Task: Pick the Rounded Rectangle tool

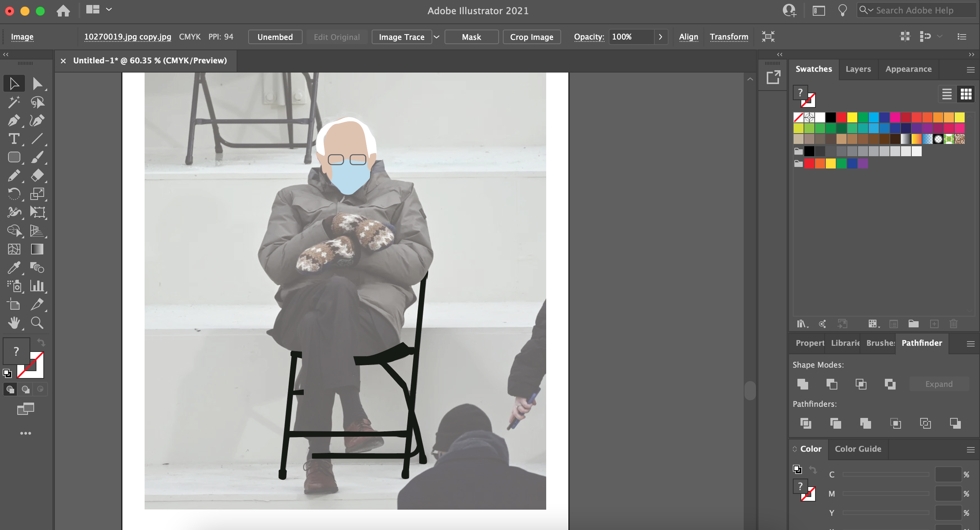Action: point(14,157)
